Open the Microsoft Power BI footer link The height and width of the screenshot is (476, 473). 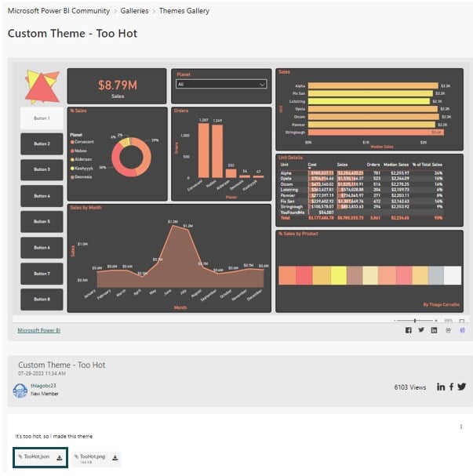(x=39, y=330)
